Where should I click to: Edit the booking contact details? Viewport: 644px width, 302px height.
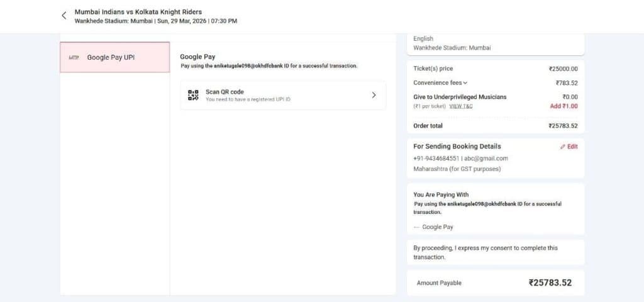point(569,146)
